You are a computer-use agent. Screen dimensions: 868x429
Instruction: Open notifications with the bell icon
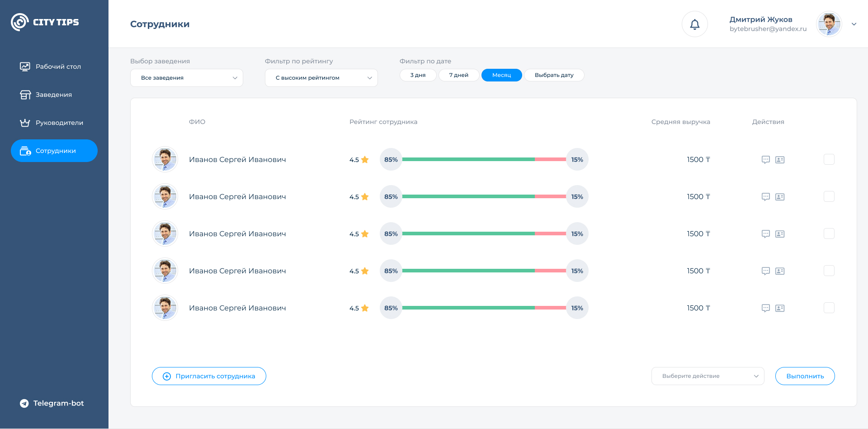click(x=695, y=24)
